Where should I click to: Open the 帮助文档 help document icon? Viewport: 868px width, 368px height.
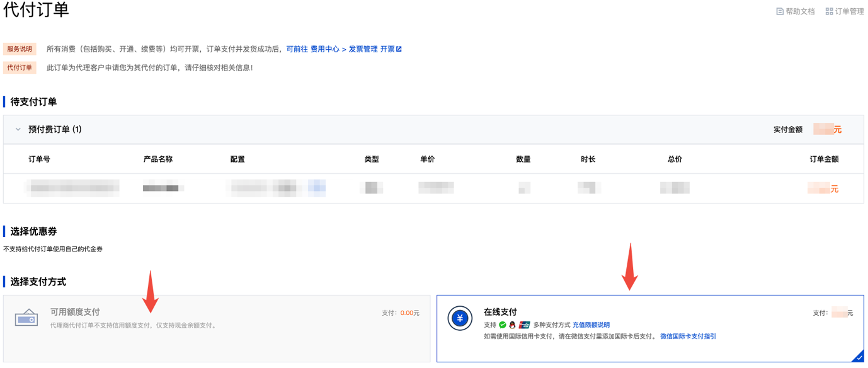[780, 11]
